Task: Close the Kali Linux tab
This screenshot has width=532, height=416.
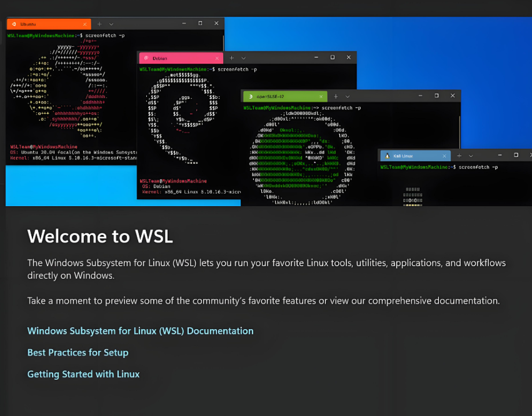Action: pos(444,156)
